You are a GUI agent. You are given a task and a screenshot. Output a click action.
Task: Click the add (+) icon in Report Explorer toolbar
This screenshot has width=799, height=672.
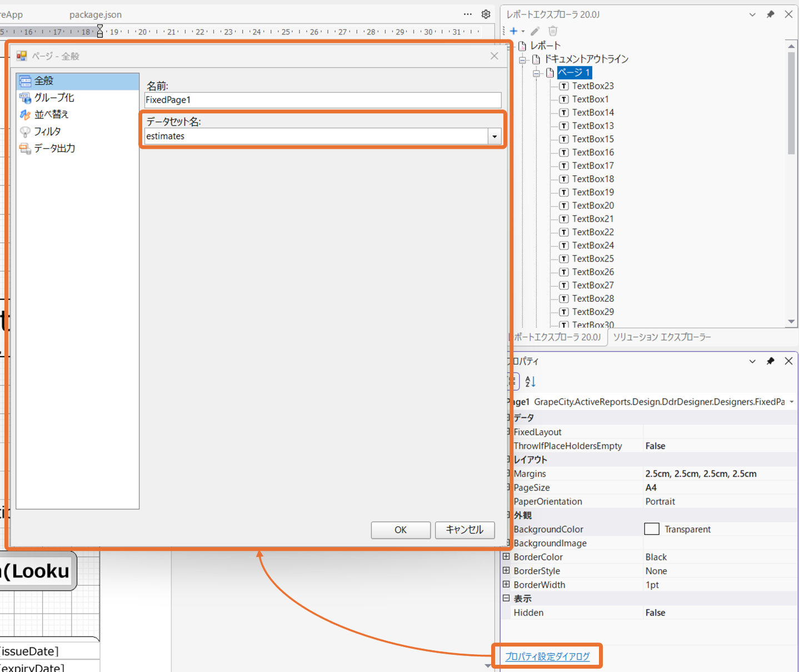(513, 31)
